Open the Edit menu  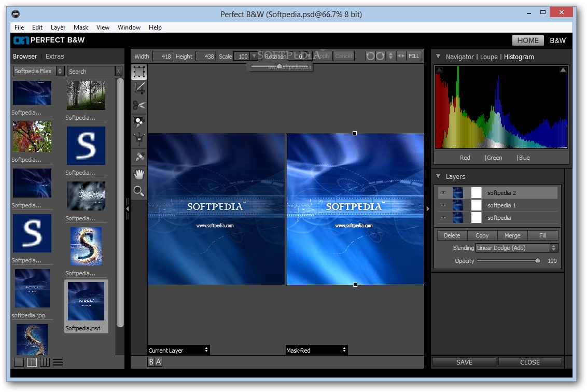37,27
